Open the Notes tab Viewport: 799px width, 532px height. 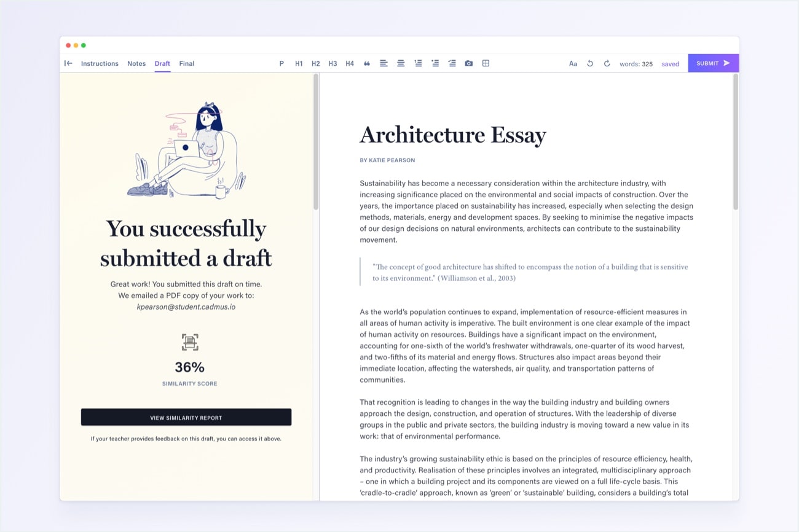pos(136,63)
